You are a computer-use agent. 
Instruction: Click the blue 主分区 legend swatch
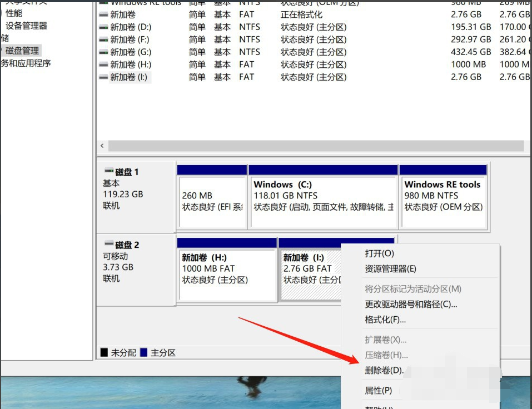143,353
